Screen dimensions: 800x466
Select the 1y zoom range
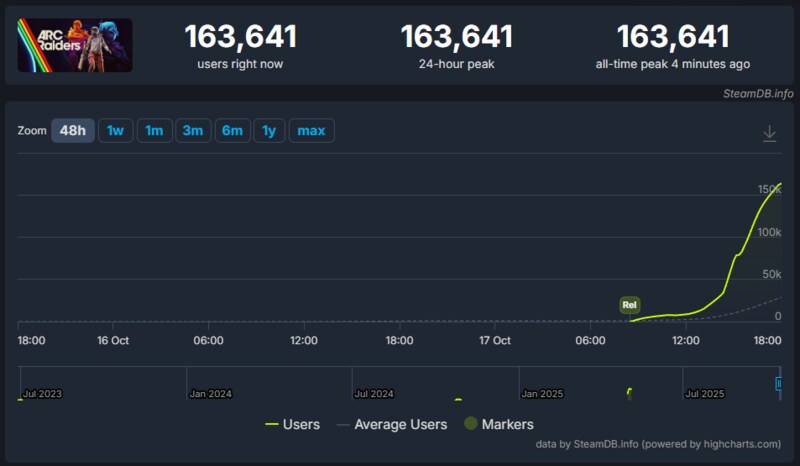pyautogui.click(x=269, y=131)
